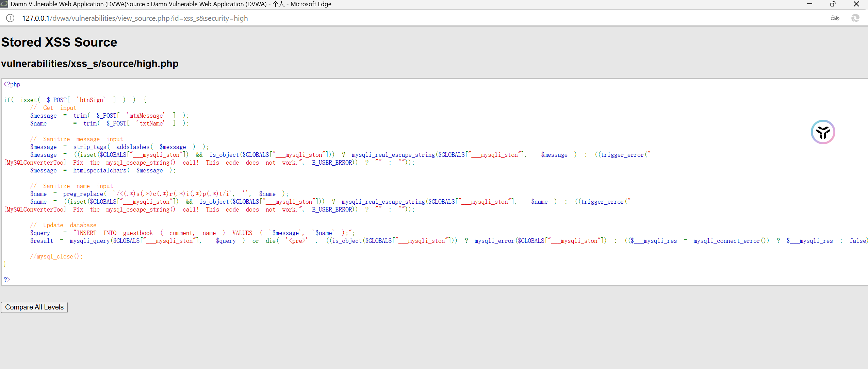
Task: Click the strip_tags function name
Action: point(90,147)
